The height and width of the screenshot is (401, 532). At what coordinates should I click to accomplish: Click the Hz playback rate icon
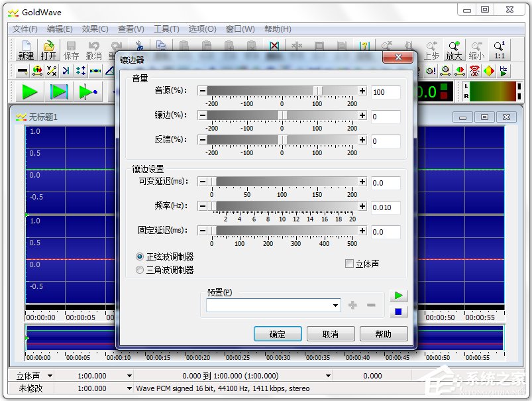pos(503,71)
